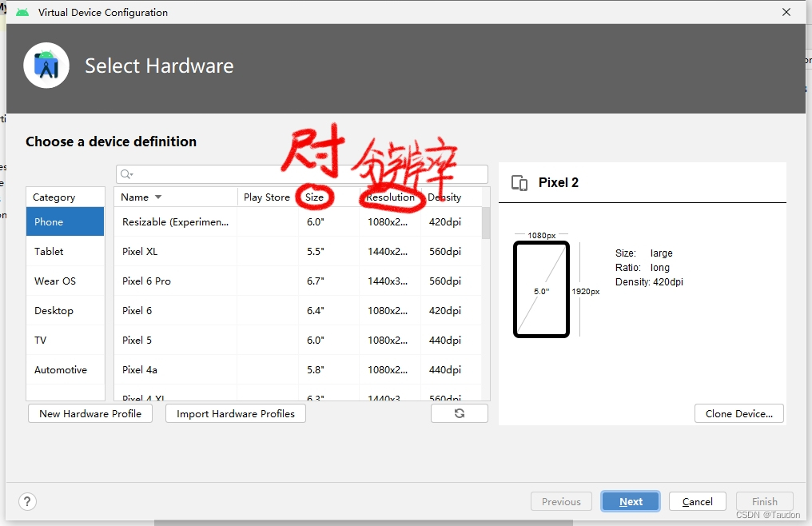Click the Cancel button
The width and height of the screenshot is (812, 526).
point(697,501)
